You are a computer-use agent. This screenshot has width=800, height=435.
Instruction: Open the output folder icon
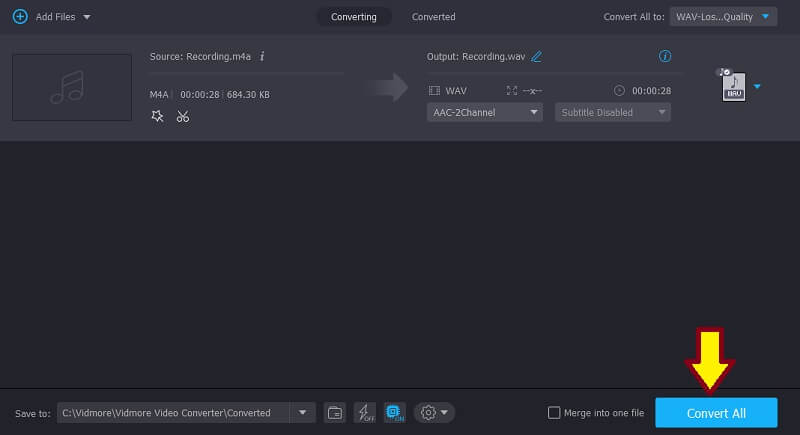(335, 412)
